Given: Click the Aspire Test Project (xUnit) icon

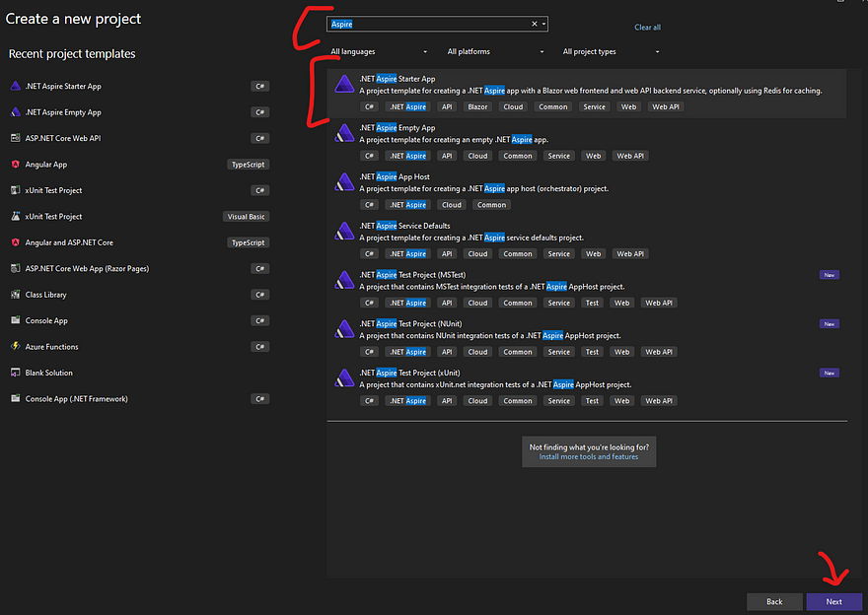Looking at the screenshot, I should point(344,378).
